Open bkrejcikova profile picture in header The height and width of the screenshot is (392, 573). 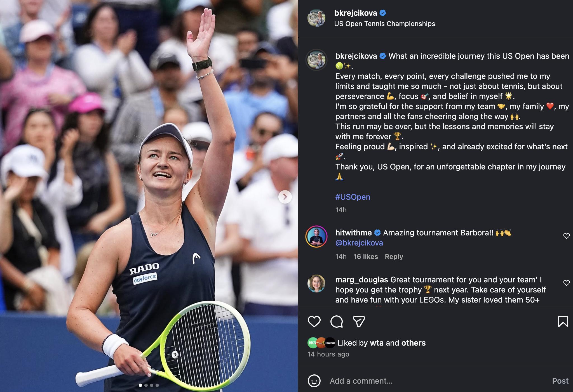click(x=316, y=18)
